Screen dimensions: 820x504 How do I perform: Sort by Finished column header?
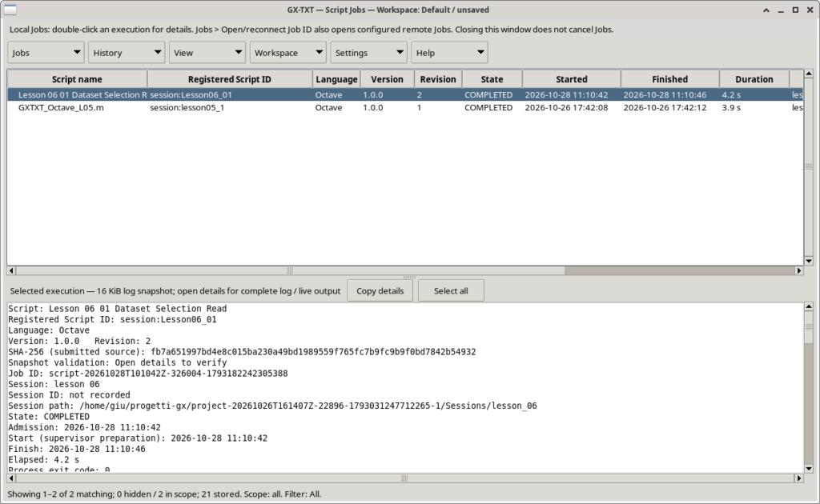tap(670, 79)
